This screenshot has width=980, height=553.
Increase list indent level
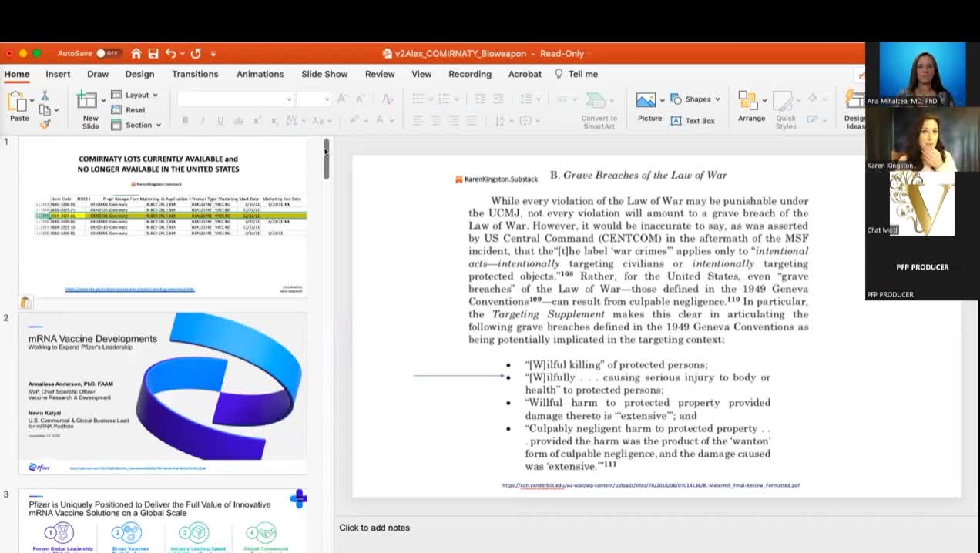(499, 99)
